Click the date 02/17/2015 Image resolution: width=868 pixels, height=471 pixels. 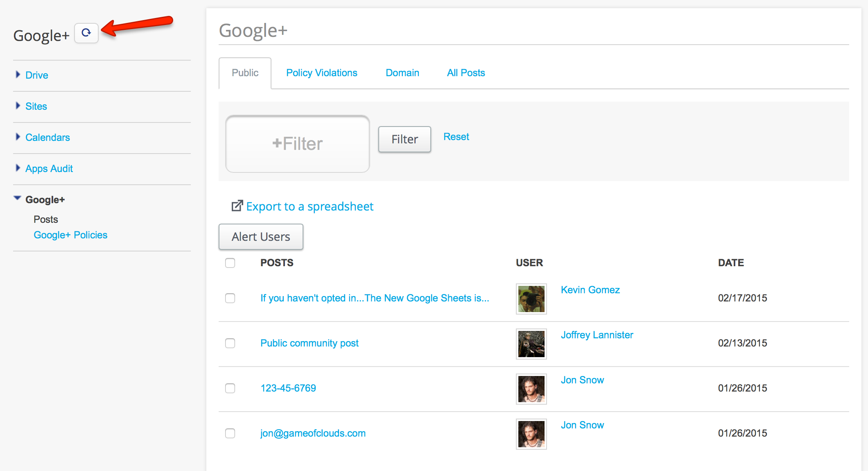coord(743,298)
